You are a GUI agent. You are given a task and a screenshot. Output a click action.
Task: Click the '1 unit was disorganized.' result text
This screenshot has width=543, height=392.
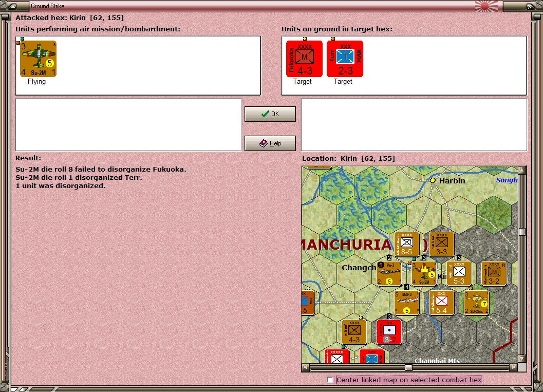(61, 186)
